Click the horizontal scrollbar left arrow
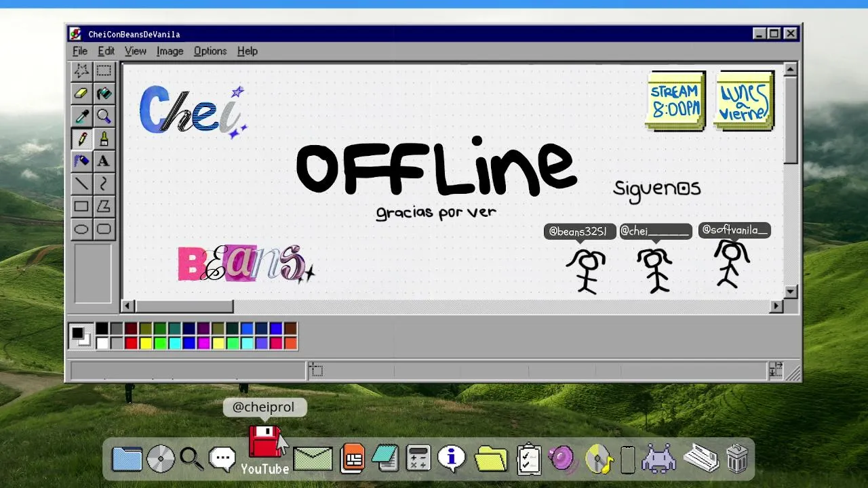Screen dimensions: 868x488 (127, 306)
